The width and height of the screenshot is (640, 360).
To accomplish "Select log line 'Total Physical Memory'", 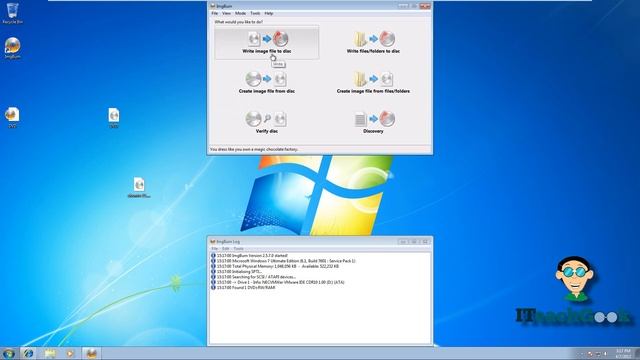I will 278,266.
